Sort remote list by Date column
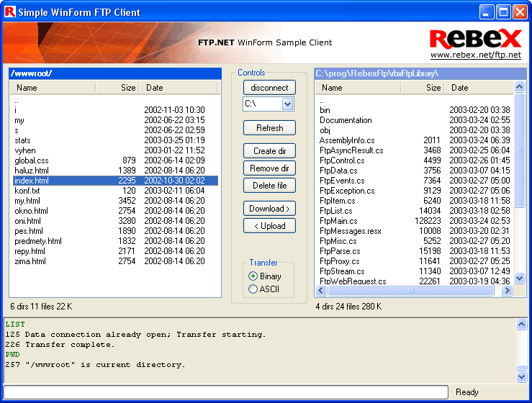This screenshot has width=532, height=403. [179, 88]
